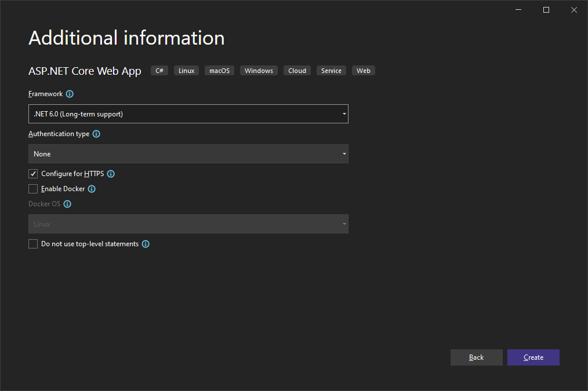Image resolution: width=588 pixels, height=391 pixels.
Task: Click the Docker OS label
Action: tap(44, 204)
